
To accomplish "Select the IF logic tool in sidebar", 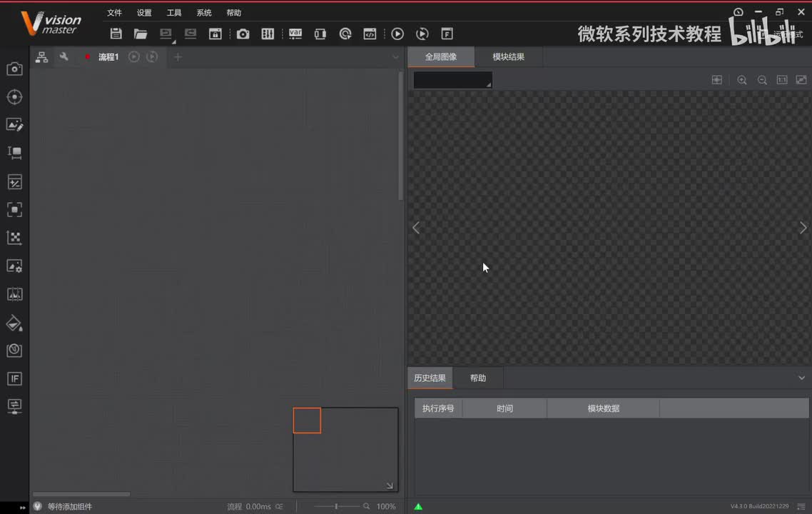I will pos(14,379).
